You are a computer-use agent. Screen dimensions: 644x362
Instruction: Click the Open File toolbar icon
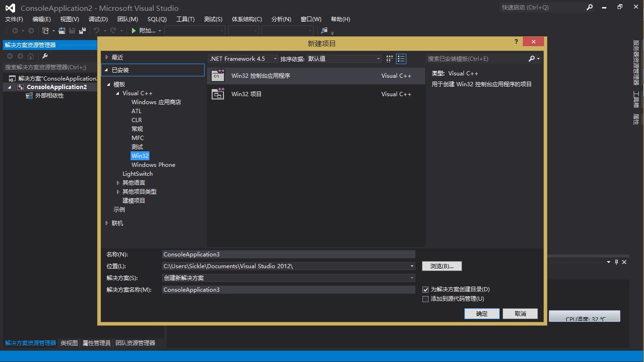pos(62,31)
